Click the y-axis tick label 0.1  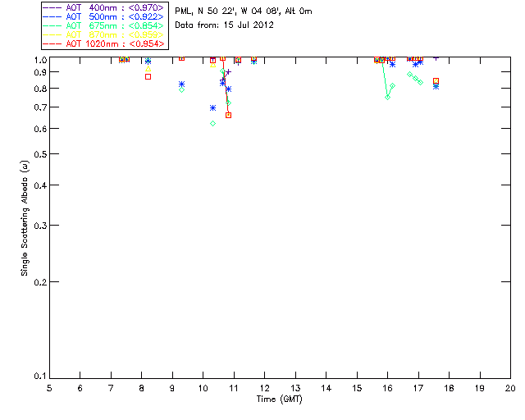pos(40,377)
